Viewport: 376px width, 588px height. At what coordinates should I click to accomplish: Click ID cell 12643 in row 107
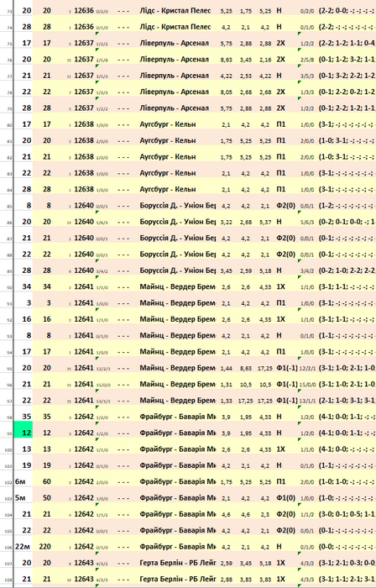pos(84,563)
